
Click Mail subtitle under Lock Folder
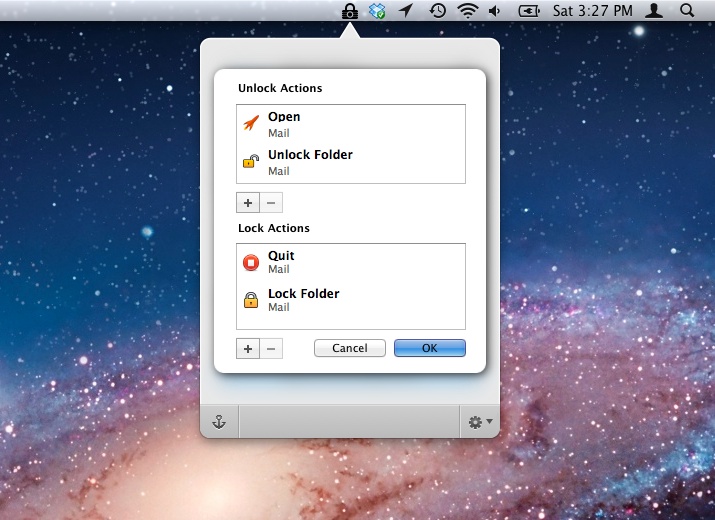pos(279,307)
